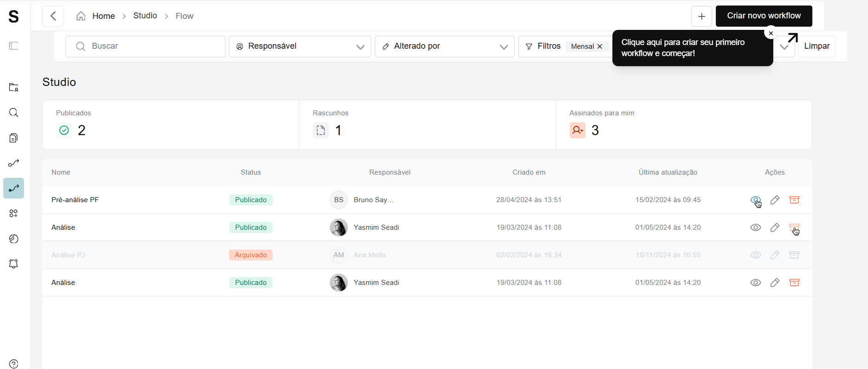868x369 pixels.
Task: View the Pré-análise PF workflow with eye icon
Action: coord(755,200)
